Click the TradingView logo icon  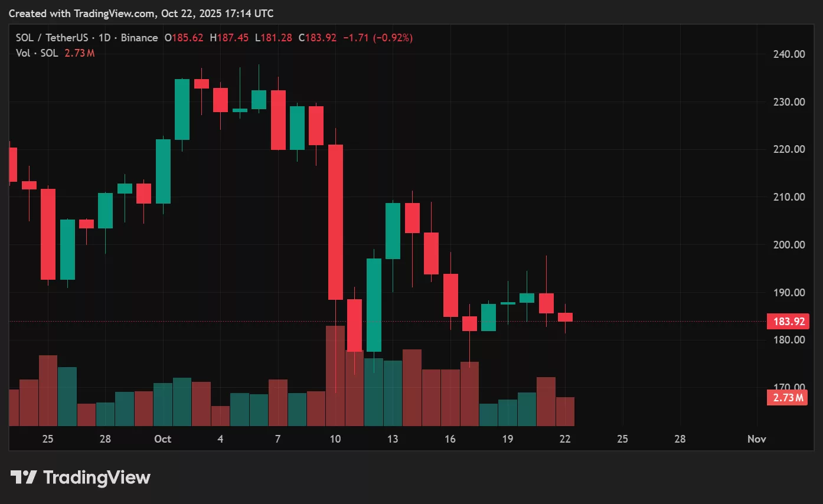pyautogui.click(x=22, y=477)
